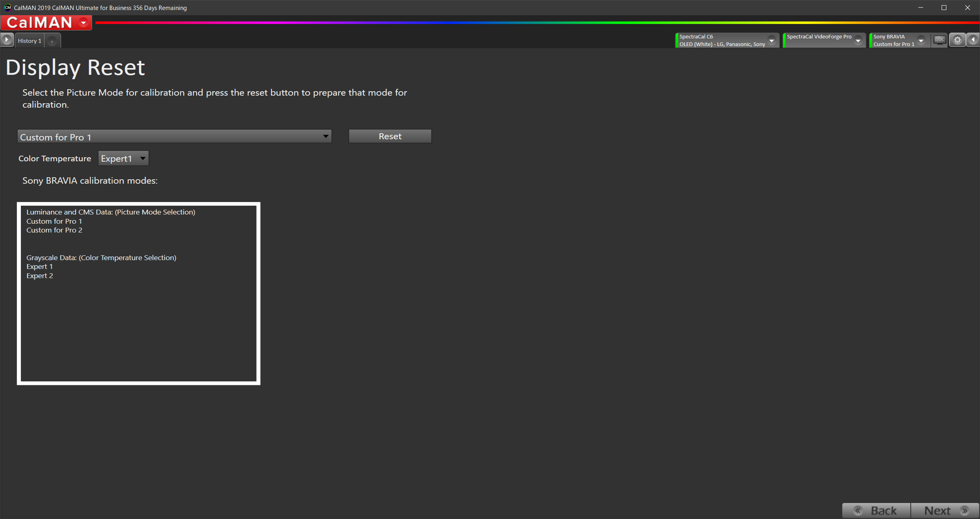Go to the previous page with Back
This screenshot has width=980, height=519.
[876, 511]
